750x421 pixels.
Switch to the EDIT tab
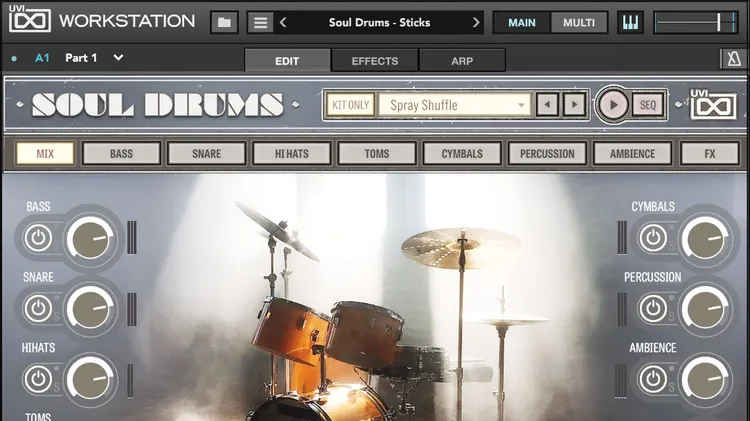[x=287, y=61]
